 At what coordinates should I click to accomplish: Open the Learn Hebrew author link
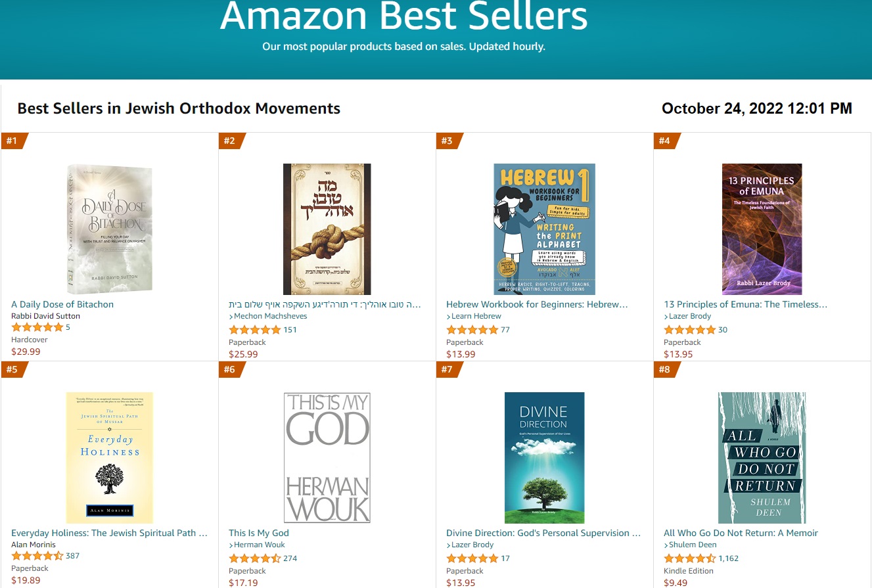[476, 316]
